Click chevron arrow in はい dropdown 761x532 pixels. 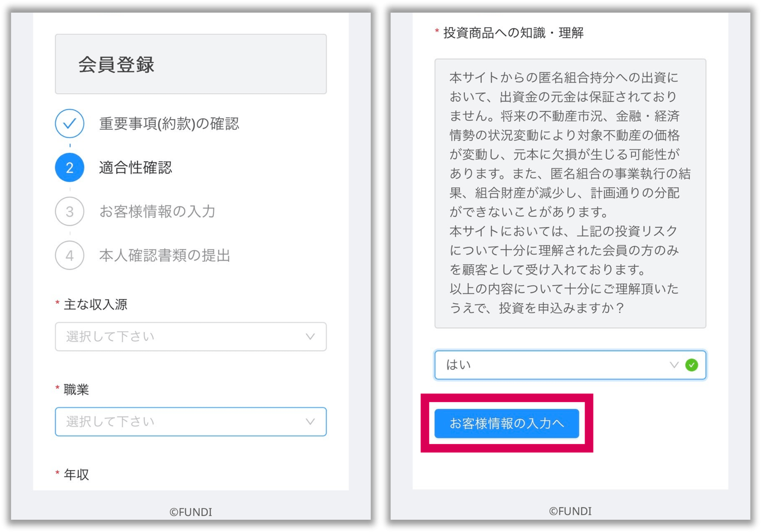coord(674,365)
